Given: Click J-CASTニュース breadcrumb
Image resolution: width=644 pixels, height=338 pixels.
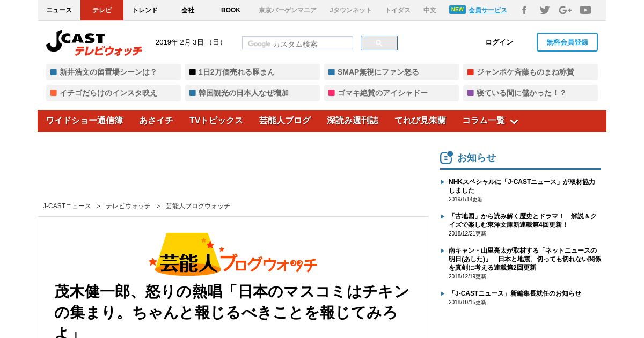Looking at the screenshot, I should click(67, 206).
